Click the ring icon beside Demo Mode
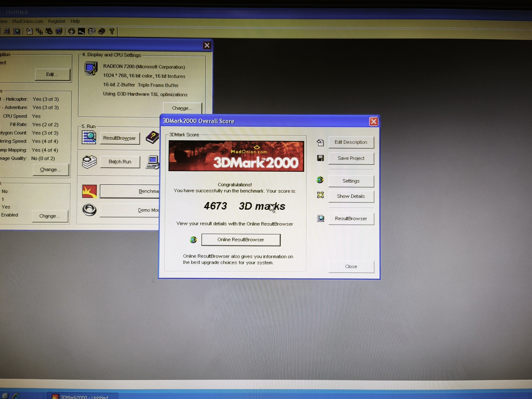 (x=89, y=210)
